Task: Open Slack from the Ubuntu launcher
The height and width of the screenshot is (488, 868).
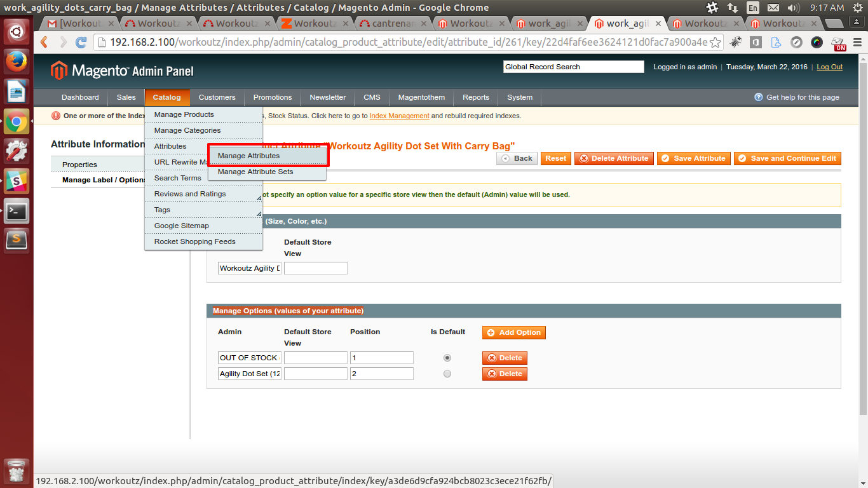Action: (17, 181)
